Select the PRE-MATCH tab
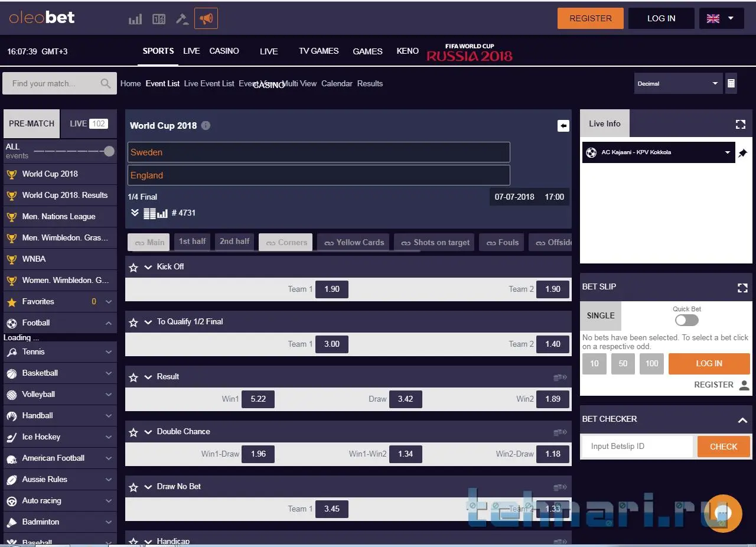 click(x=32, y=124)
